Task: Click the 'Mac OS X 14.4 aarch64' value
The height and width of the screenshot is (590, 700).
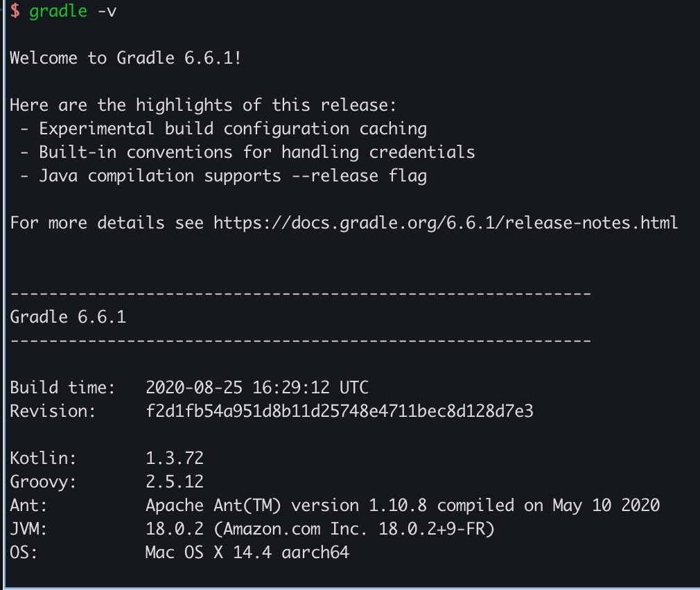Action: click(x=247, y=553)
